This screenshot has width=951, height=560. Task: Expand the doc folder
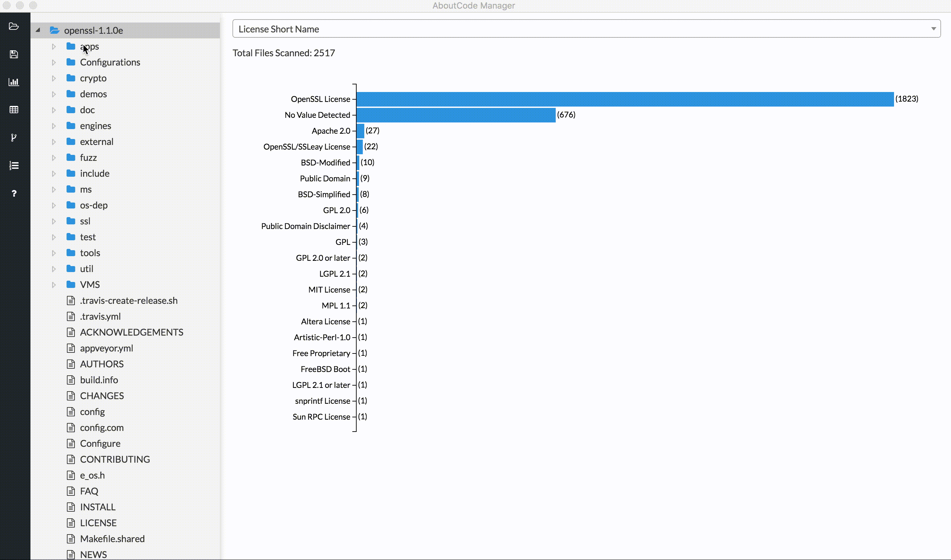click(x=54, y=110)
